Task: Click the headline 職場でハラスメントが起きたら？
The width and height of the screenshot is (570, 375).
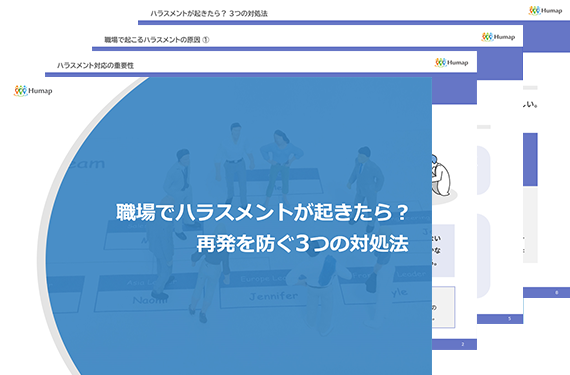Action: pos(262,213)
